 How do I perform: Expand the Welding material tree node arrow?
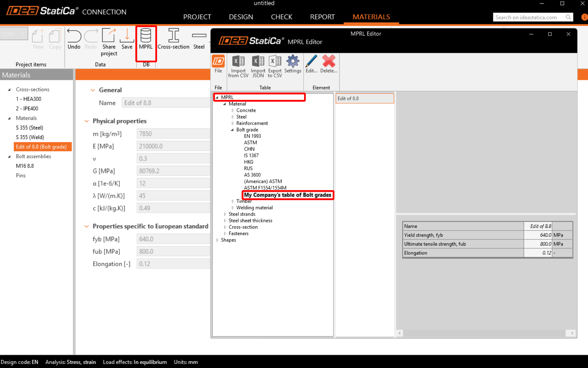(233, 208)
